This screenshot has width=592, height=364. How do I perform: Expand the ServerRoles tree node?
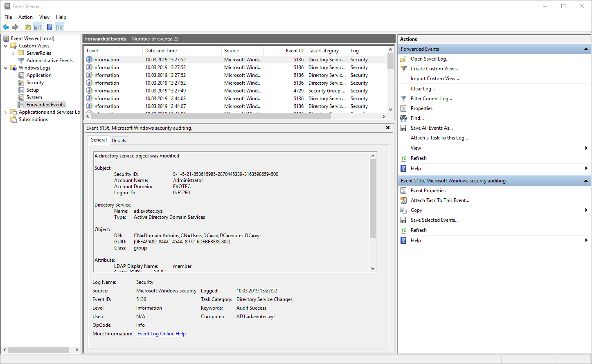[13, 53]
